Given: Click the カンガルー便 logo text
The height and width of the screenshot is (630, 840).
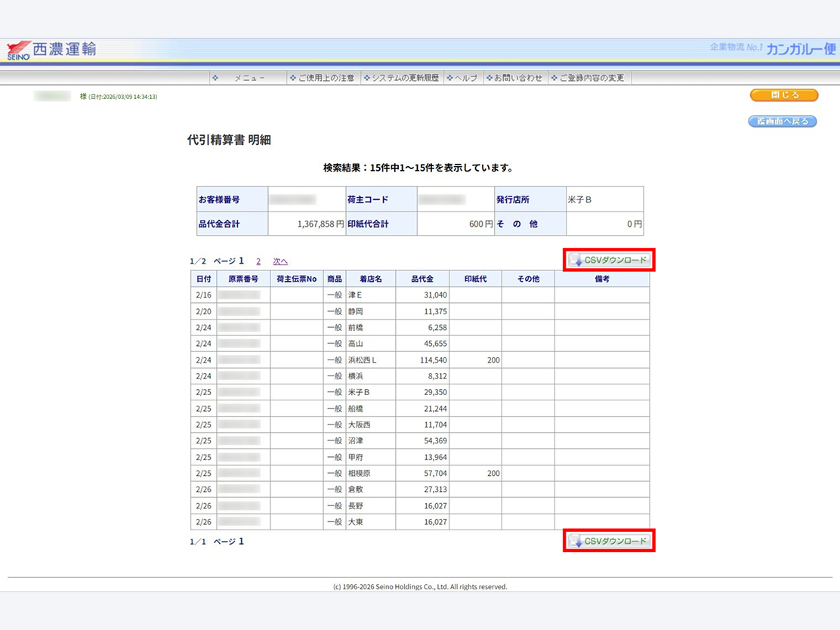Looking at the screenshot, I should [801, 49].
